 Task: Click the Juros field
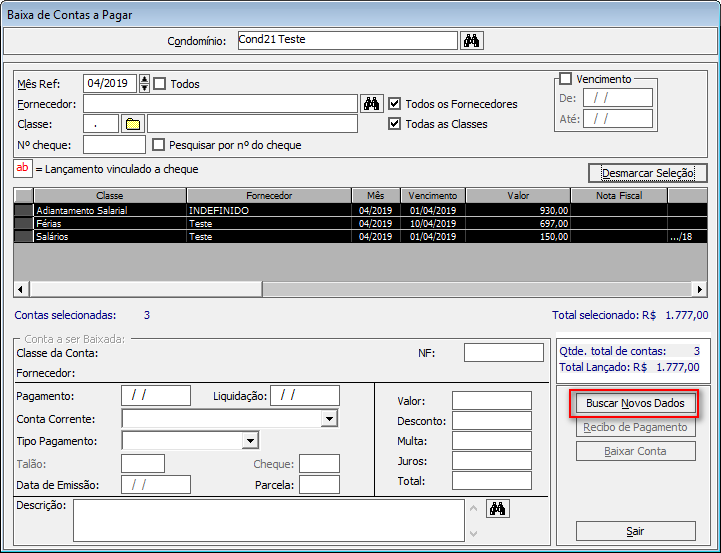click(x=492, y=461)
